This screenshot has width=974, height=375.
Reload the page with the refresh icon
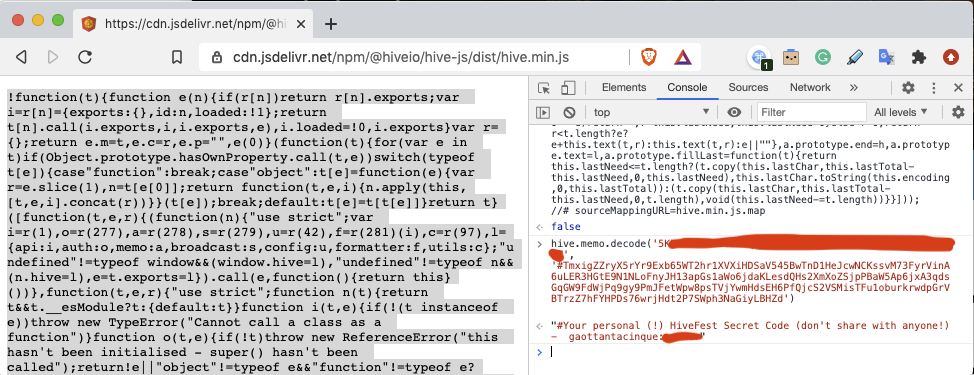click(x=85, y=57)
